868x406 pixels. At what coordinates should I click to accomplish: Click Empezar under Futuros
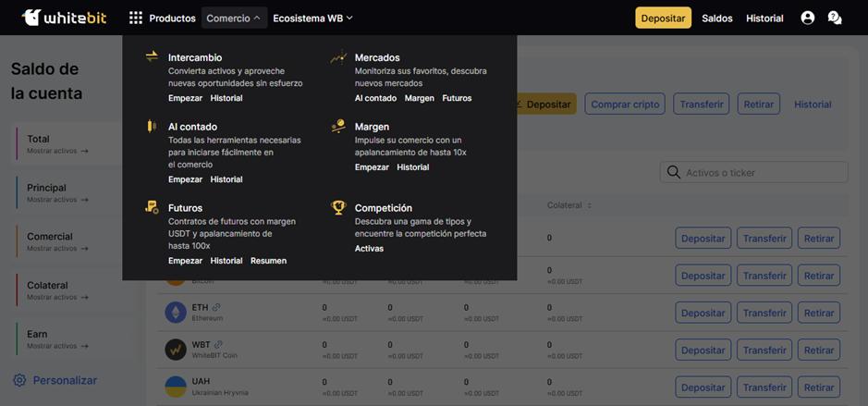[186, 261]
